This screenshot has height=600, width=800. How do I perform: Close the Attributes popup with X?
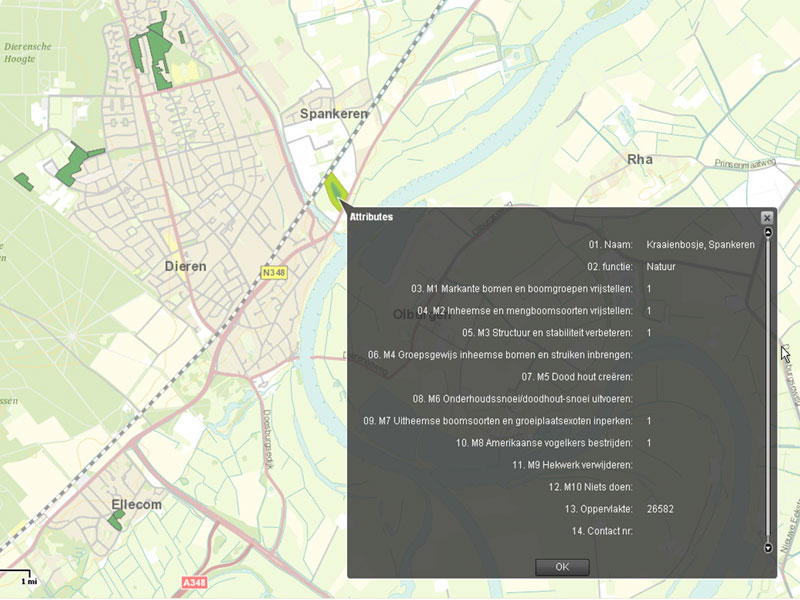(767, 217)
